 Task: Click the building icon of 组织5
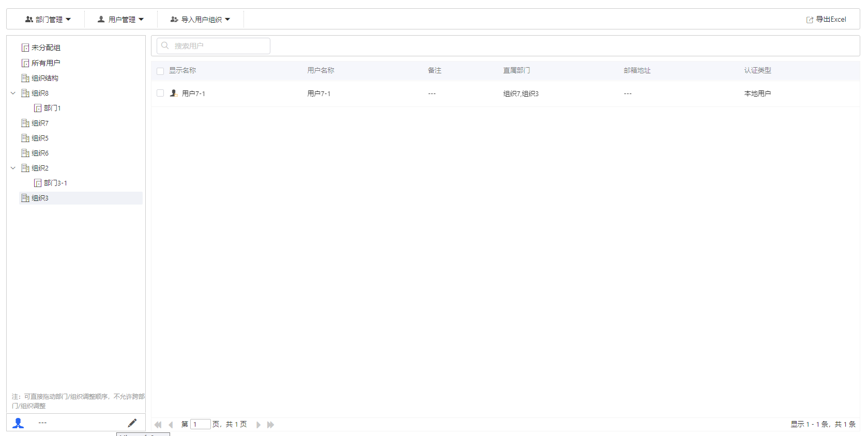pyautogui.click(x=25, y=138)
